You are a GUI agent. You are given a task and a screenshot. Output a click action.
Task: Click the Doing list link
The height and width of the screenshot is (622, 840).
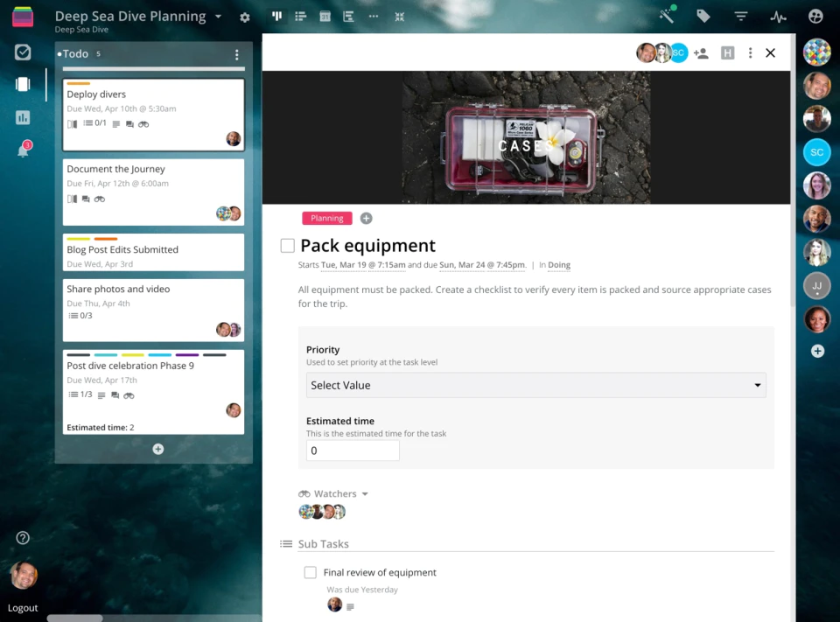point(559,265)
